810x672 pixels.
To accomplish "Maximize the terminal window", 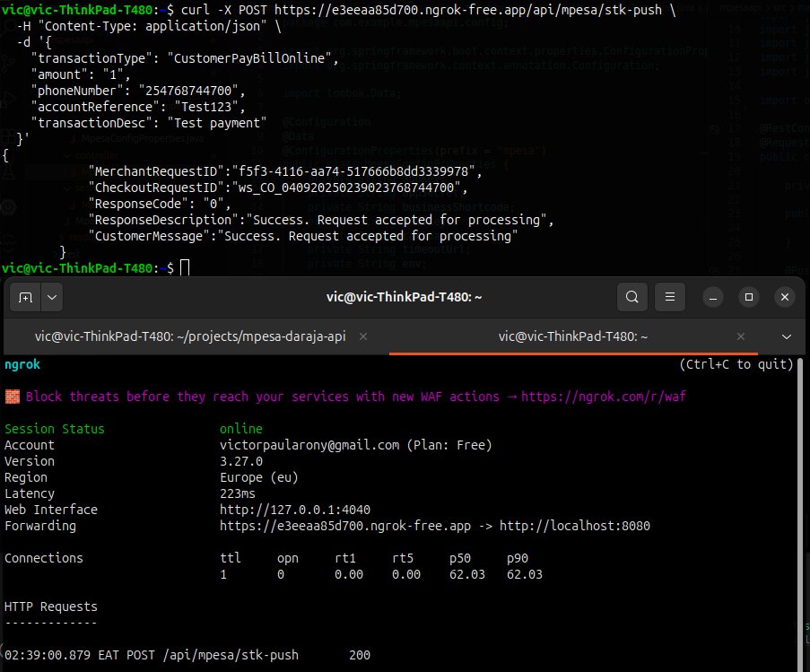I will pyautogui.click(x=749, y=297).
